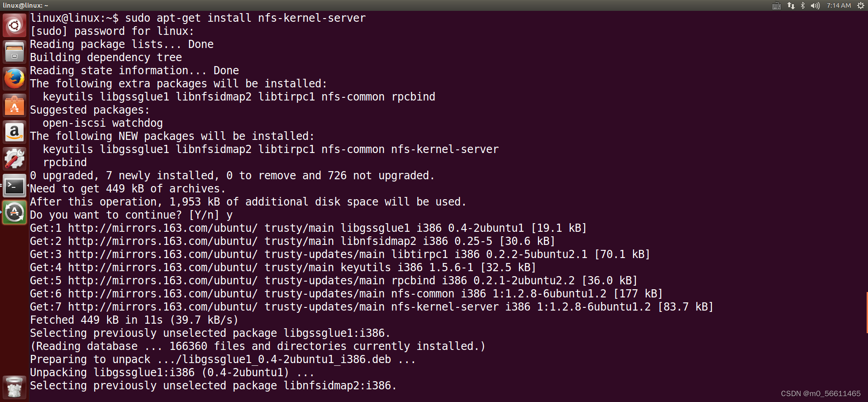Image resolution: width=868 pixels, height=402 pixels.
Task: Open the Ubuntu Software Center
Action: (14, 105)
